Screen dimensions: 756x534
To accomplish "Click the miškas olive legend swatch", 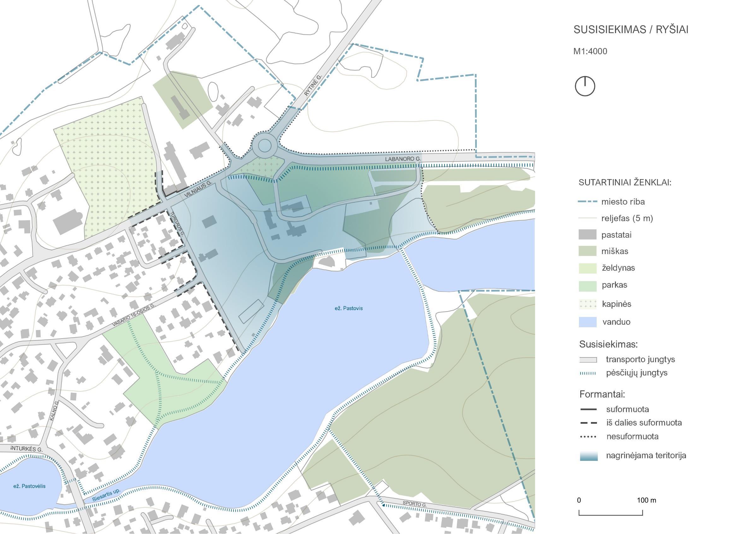I will point(588,251).
